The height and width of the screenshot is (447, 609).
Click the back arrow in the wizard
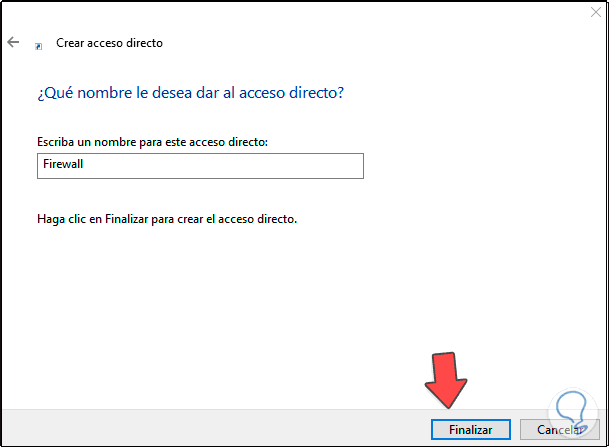pos(13,43)
